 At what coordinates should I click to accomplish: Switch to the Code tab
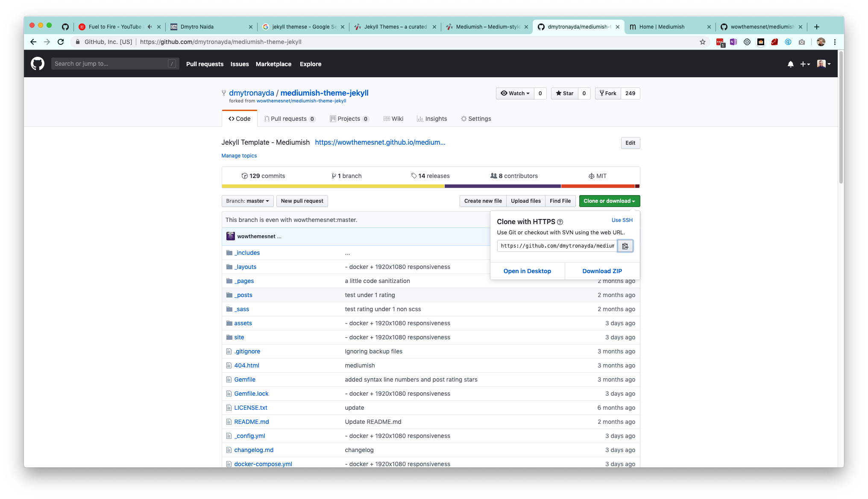click(x=240, y=119)
